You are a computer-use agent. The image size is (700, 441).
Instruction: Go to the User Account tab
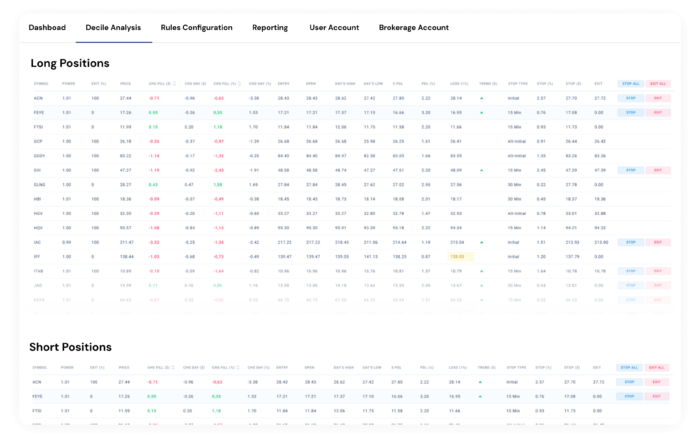pyautogui.click(x=334, y=28)
